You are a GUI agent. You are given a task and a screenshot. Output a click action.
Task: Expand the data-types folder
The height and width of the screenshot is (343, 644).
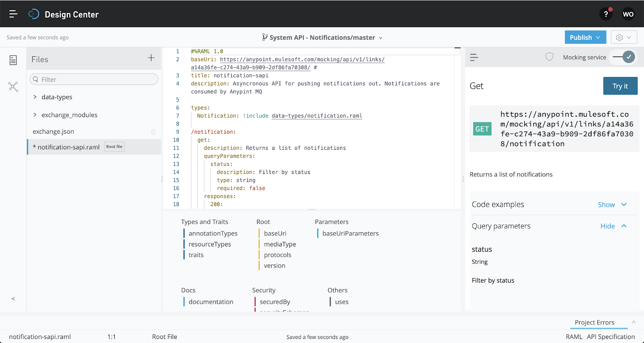point(57,97)
